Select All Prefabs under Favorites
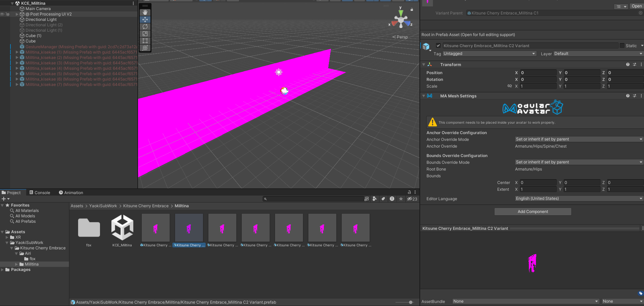Viewport: 644px width, 306px height. [26, 221]
